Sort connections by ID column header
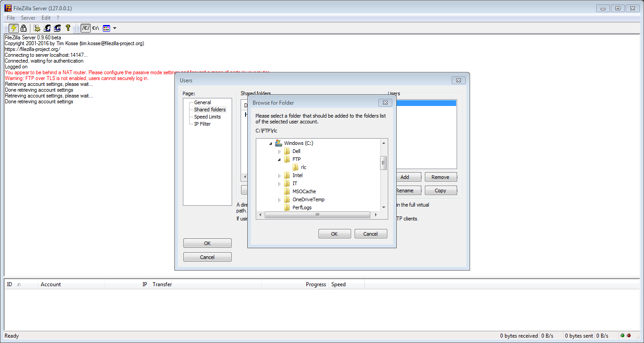 coord(21,284)
